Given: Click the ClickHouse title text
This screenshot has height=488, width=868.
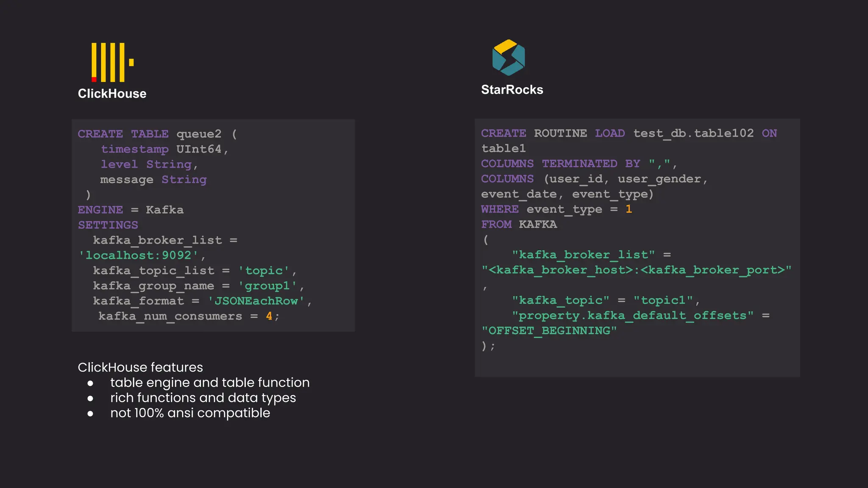Looking at the screenshot, I should pyautogui.click(x=112, y=94).
